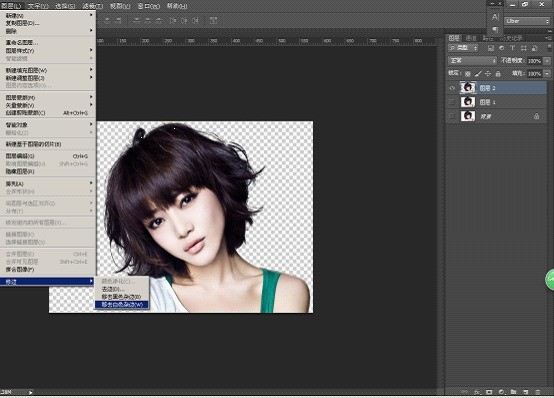Expand 矢量蒙版 (Vector Mask) submenu

click(x=48, y=105)
